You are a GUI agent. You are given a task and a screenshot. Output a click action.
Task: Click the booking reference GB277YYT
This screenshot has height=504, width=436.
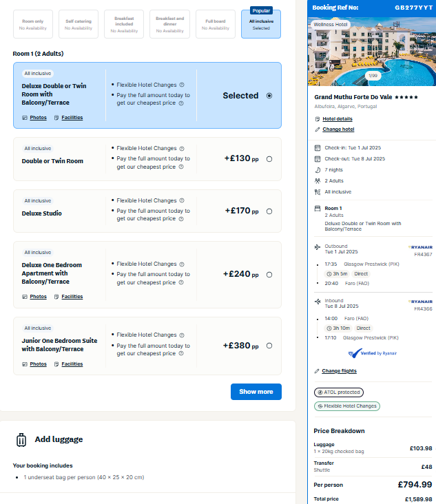tap(413, 8)
